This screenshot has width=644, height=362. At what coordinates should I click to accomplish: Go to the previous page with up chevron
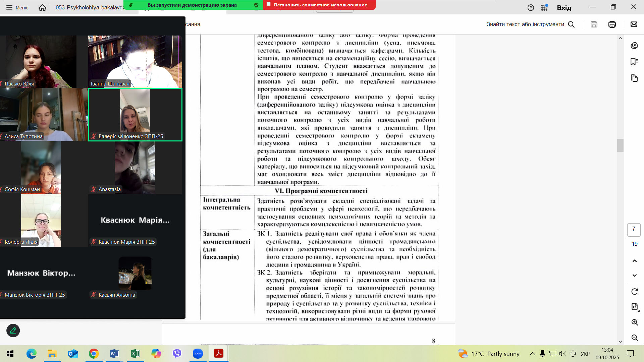click(634, 260)
